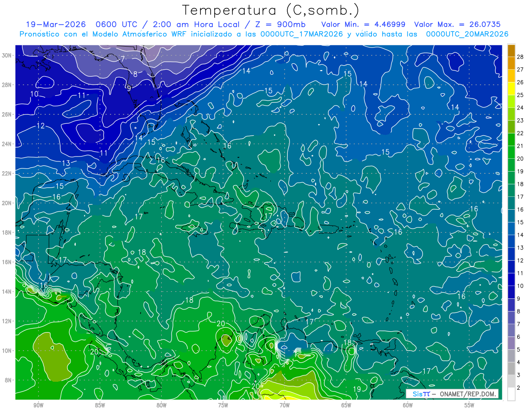Click the 'Valor Min. = 4.46999' readout
This screenshot has height=411, width=532.
click(x=363, y=24)
